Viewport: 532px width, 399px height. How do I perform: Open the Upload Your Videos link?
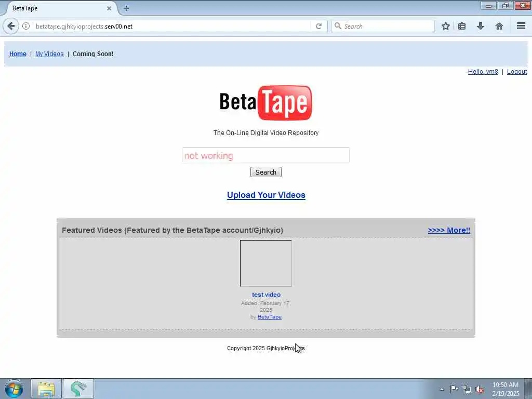point(266,195)
